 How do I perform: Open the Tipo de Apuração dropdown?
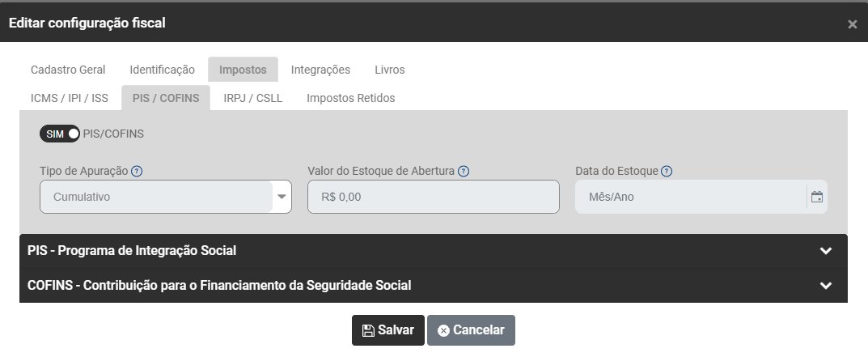pyautogui.click(x=282, y=197)
